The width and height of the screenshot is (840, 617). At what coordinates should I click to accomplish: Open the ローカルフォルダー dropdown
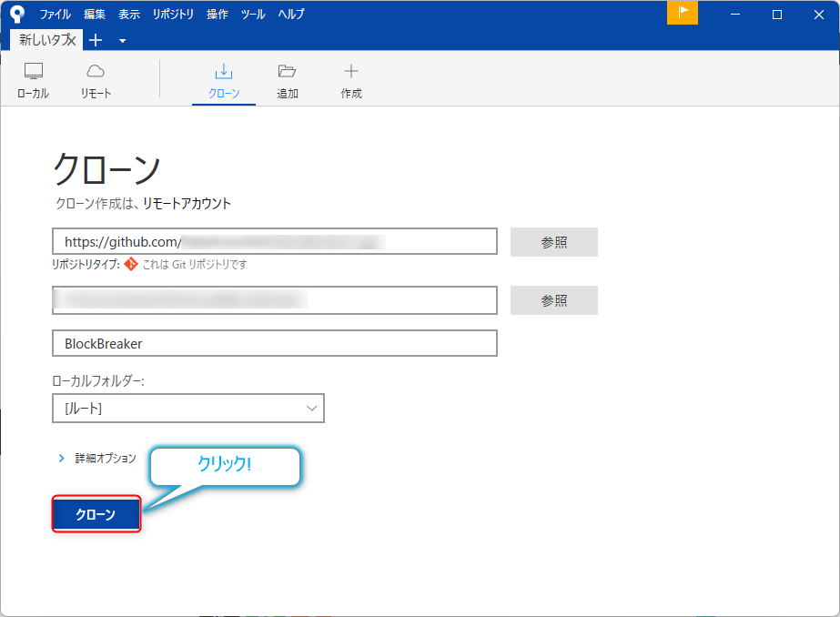click(x=188, y=409)
